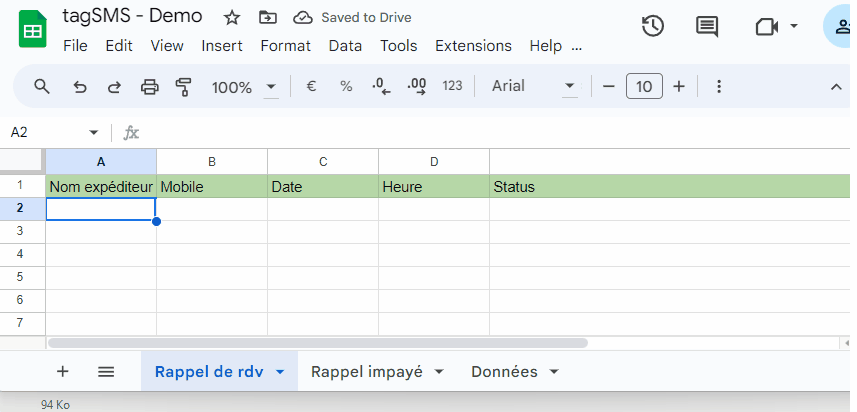The width and height of the screenshot is (857, 412).
Task: Undo the last action
Action: point(80,87)
